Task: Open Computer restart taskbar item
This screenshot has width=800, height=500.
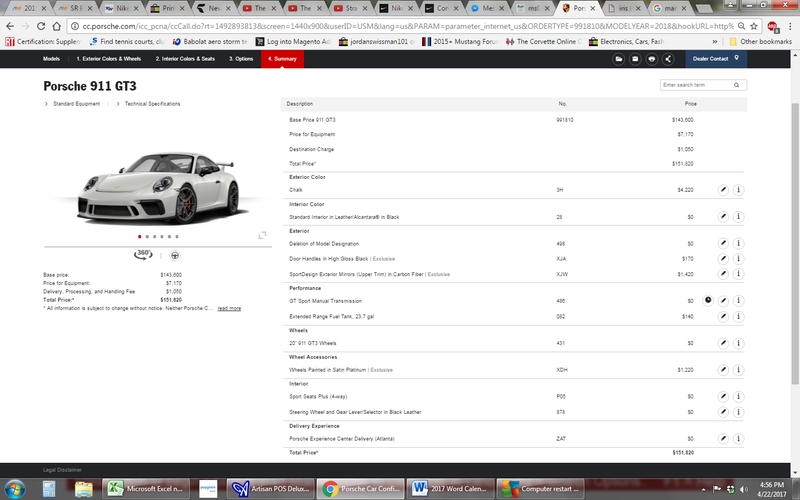Action: tap(541, 489)
